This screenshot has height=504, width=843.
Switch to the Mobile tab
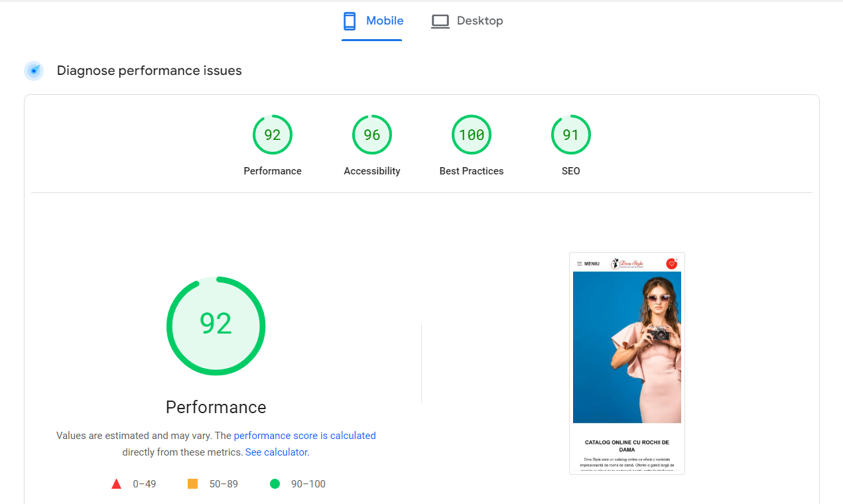[372, 21]
